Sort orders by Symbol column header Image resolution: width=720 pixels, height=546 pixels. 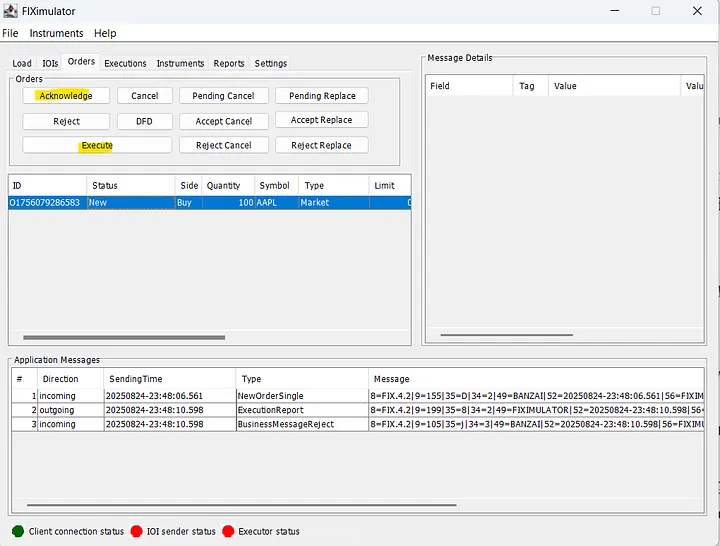pos(277,186)
